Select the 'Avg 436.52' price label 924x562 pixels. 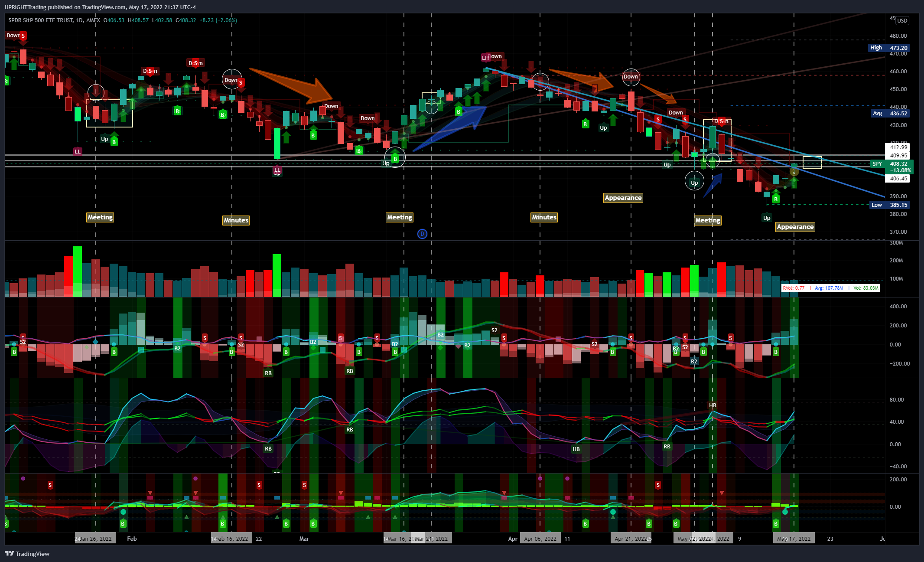[890, 113]
